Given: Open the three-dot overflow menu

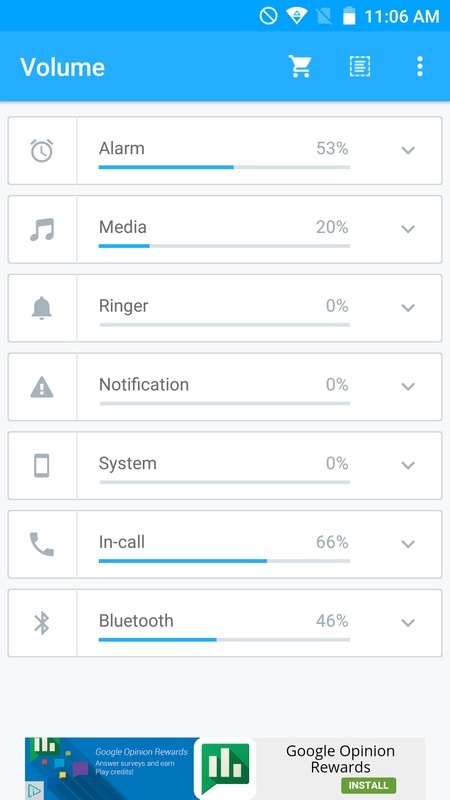Looking at the screenshot, I should click(x=419, y=66).
